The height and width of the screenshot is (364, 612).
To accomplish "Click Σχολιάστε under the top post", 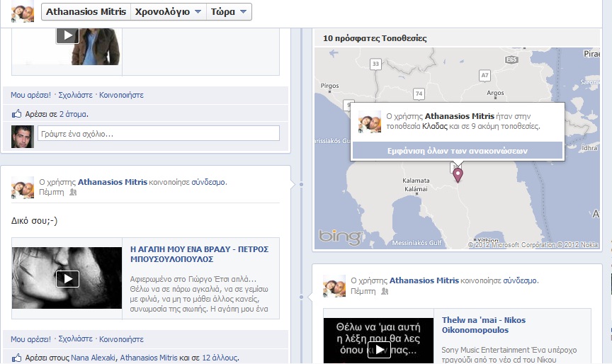I will 76,94.
